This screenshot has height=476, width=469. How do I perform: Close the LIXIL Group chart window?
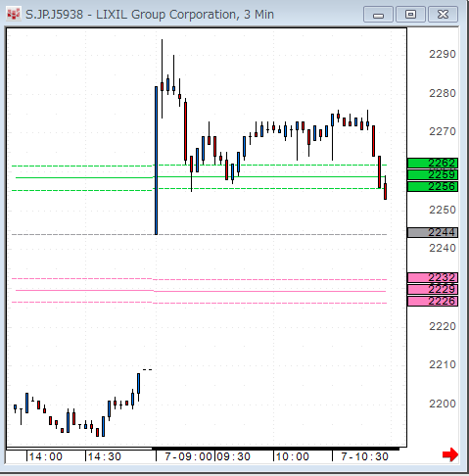443,15
